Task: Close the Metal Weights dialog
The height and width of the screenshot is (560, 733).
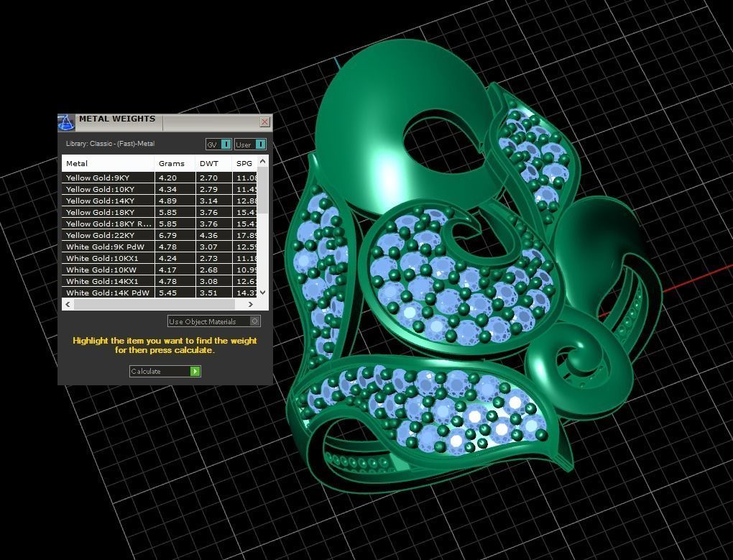Action: 264,122
